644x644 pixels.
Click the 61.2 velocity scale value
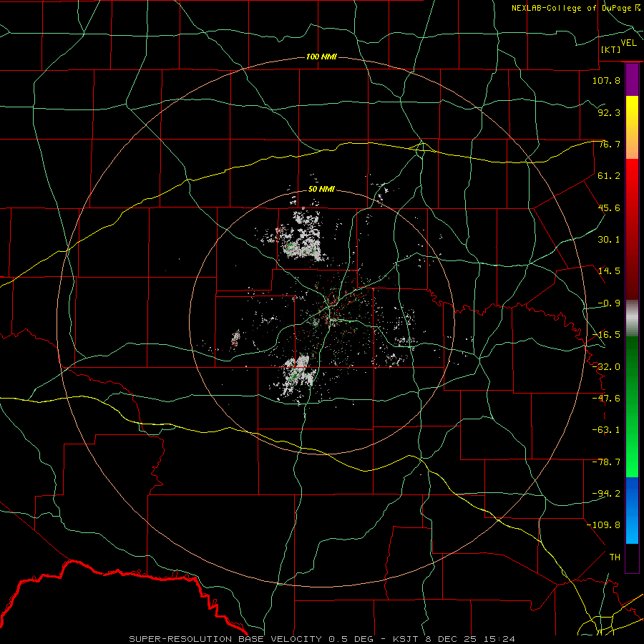pyautogui.click(x=609, y=176)
